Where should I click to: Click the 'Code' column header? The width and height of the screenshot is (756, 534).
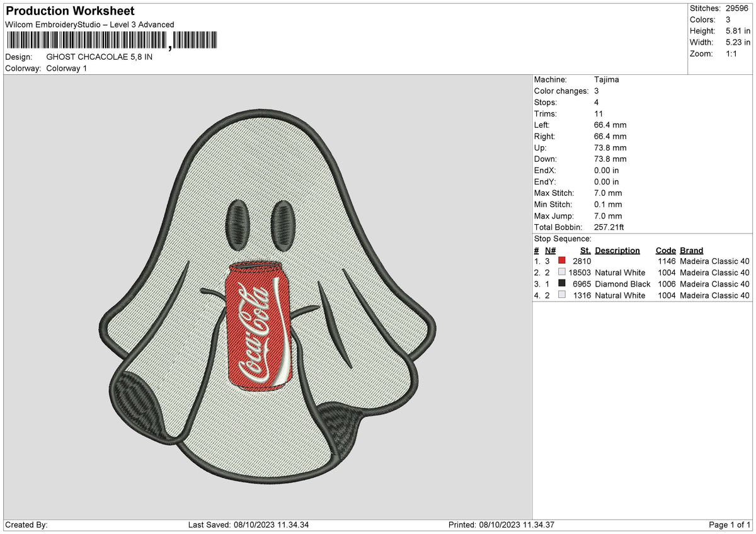coord(666,250)
